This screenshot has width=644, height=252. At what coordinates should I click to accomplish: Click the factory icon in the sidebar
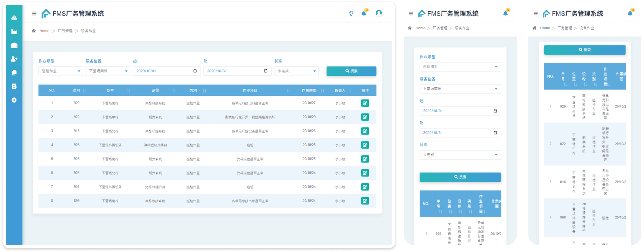point(14,32)
